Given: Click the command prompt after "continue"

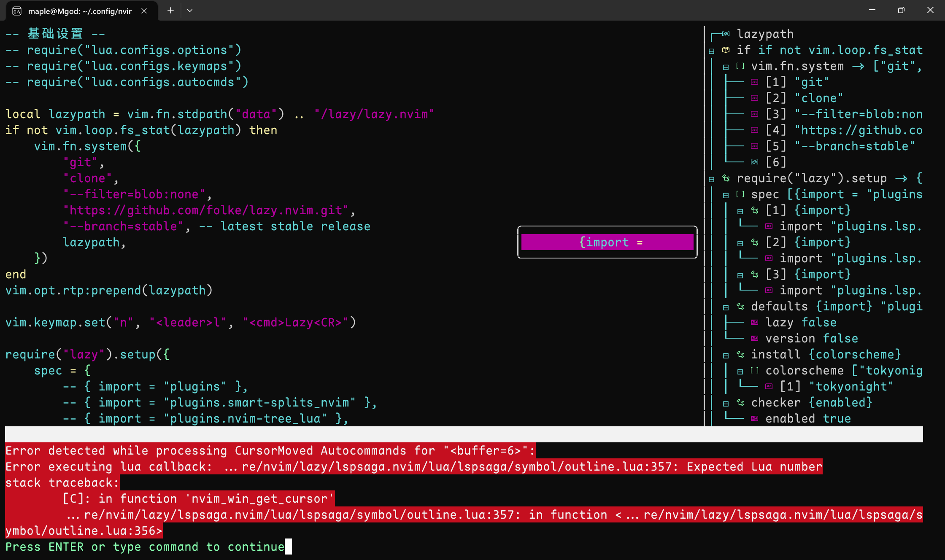Looking at the screenshot, I should pos(289,547).
